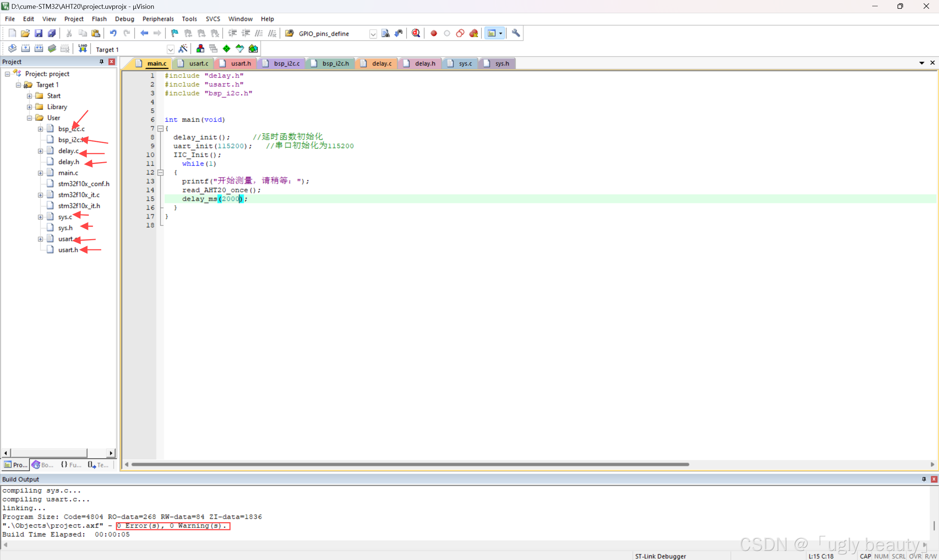Select stm32f10x_conf.h in project tree
This screenshot has height=560, width=939.
click(83, 184)
